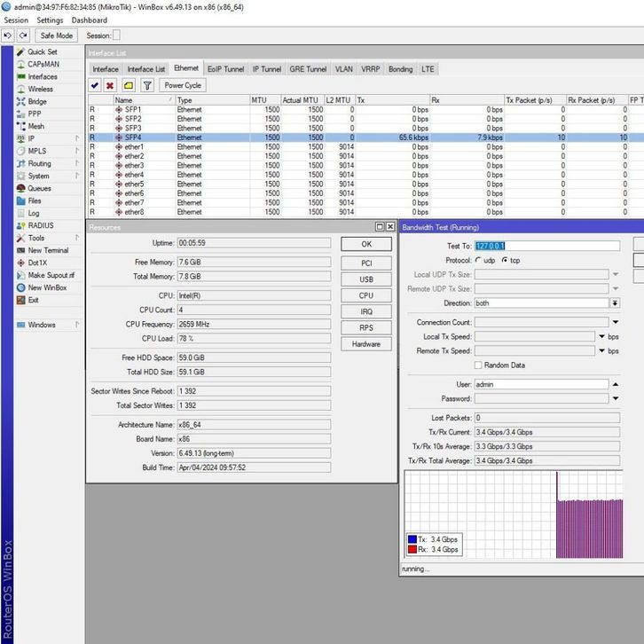Select the udp protocol radio button
This screenshot has height=644, width=644.
pyautogui.click(x=479, y=261)
